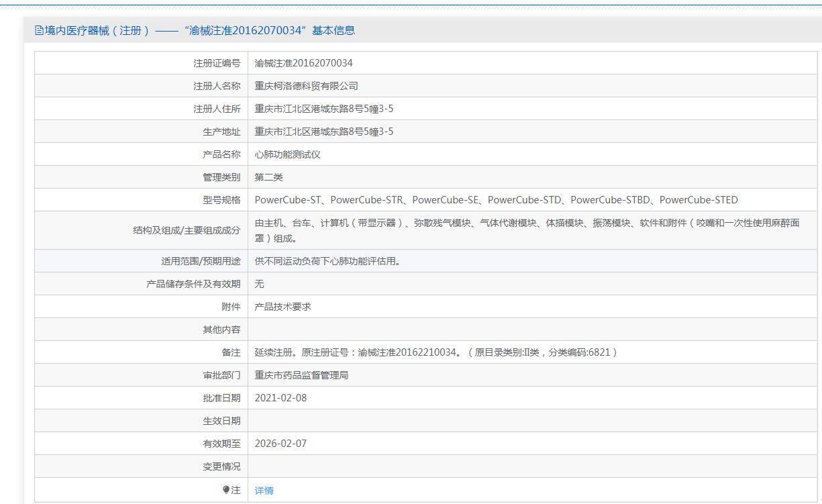Screen dimensions: 822x504
Task: Click the address value in the 生产地址 row
Action: point(324,132)
